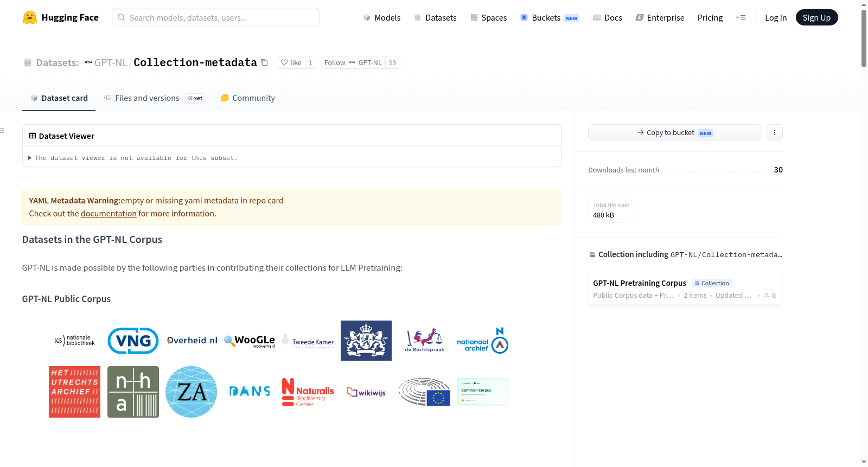The image size is (868, 467).
Task: Click the NHA logo
Action: pyautogui.click(x=133, y=392)
